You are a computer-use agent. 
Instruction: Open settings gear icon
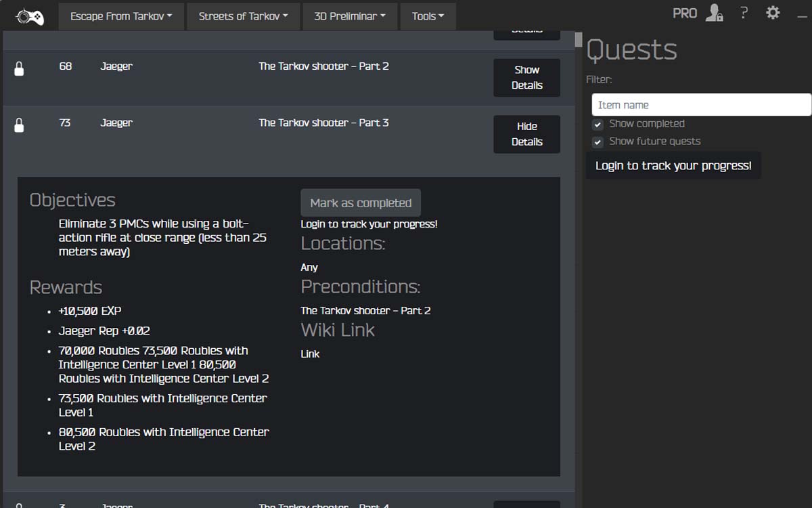click(773, 13)
